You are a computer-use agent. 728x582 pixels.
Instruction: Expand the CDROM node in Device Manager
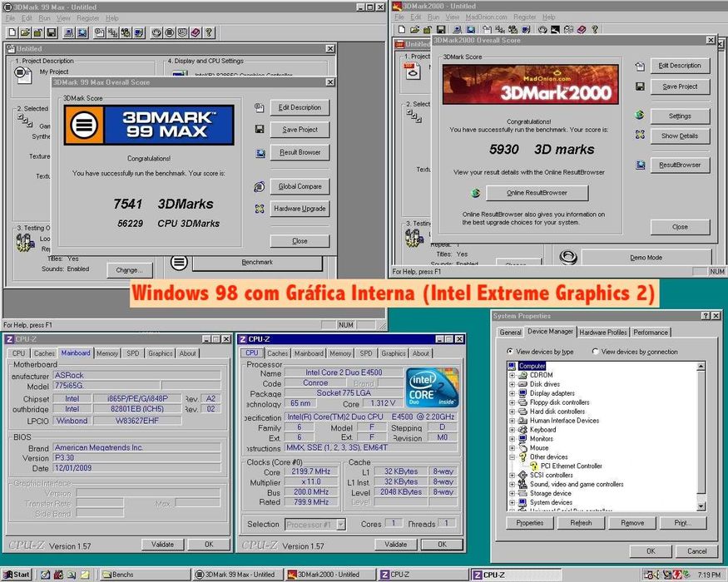point(513,375)
